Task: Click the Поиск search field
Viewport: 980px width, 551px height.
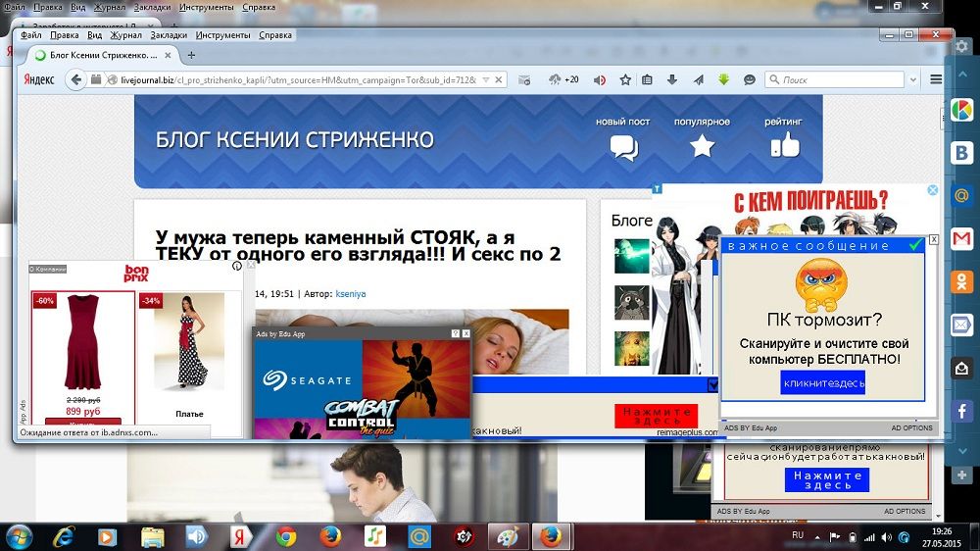Action: (x=834, y=80)
